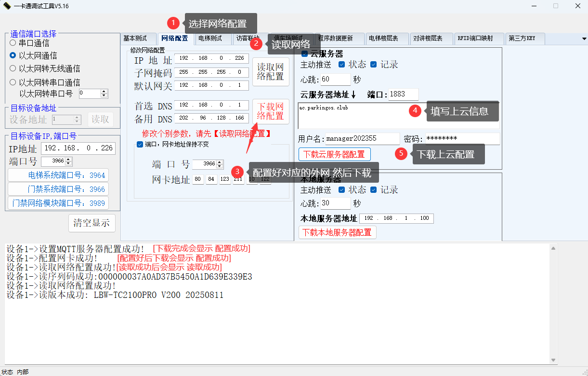Click 网卡地址 byte field 123

coord(225,179)
